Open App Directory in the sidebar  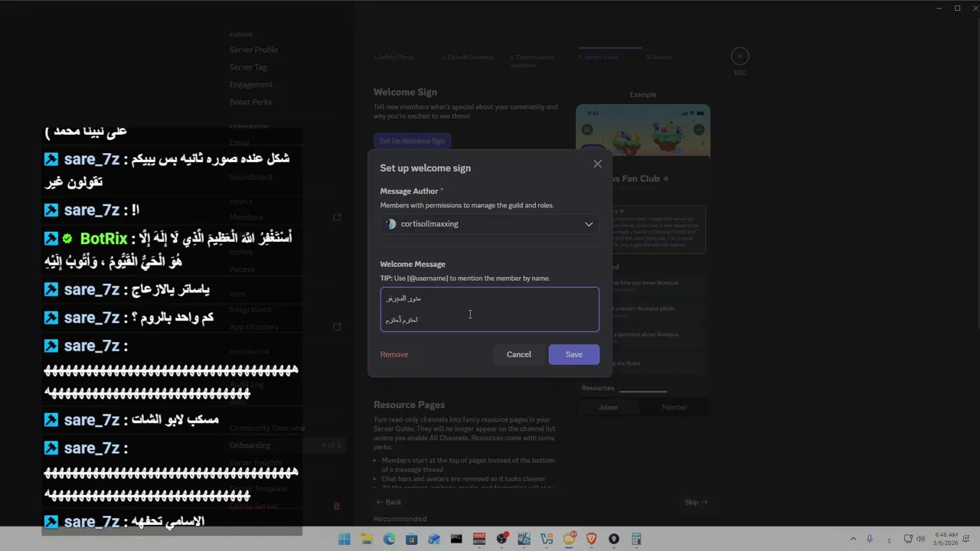(254, 327)
